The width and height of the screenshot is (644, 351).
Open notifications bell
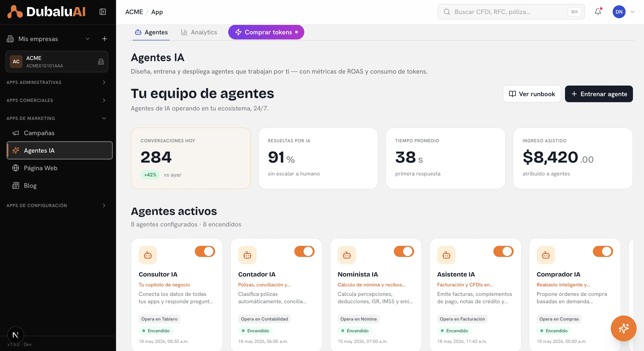pos(598,12)
